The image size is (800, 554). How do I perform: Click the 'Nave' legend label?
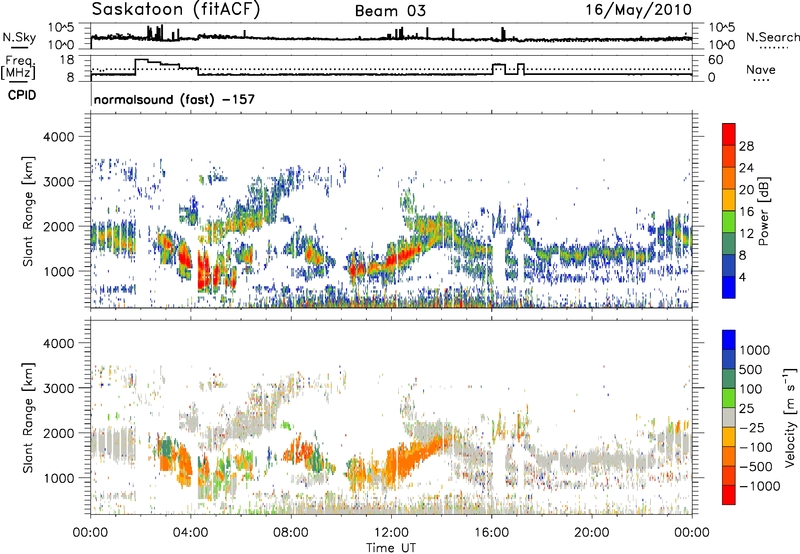tap(761, 69)
